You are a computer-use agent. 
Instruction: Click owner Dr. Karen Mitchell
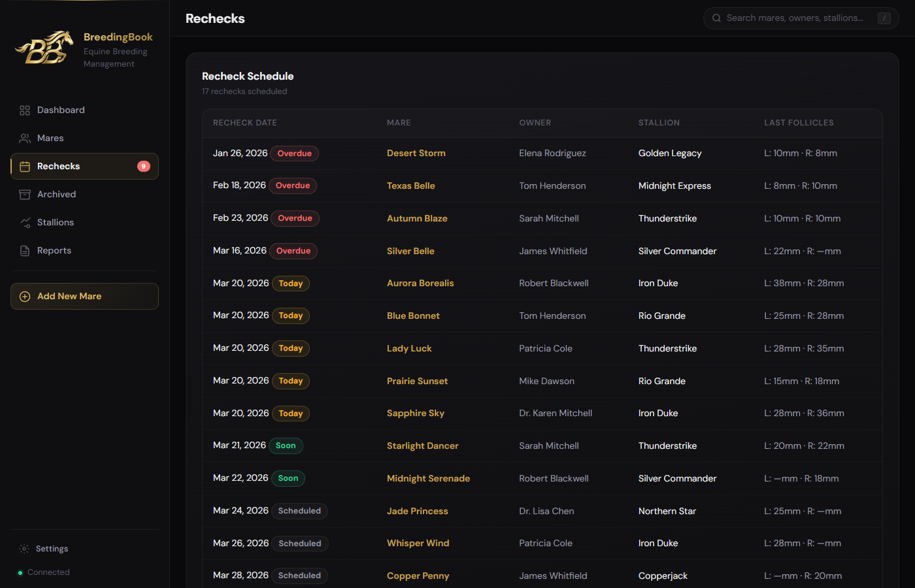click(556, 414)
